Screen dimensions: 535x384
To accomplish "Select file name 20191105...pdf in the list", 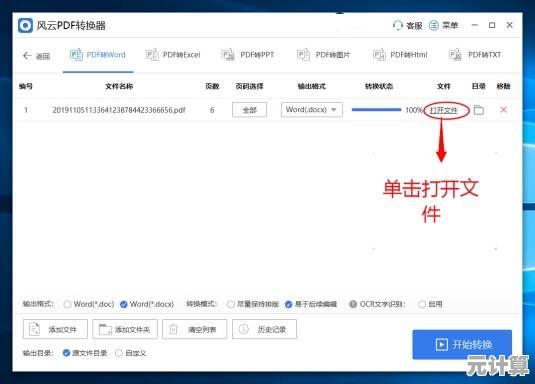I will pyautogui.click(x=119, y=110).
